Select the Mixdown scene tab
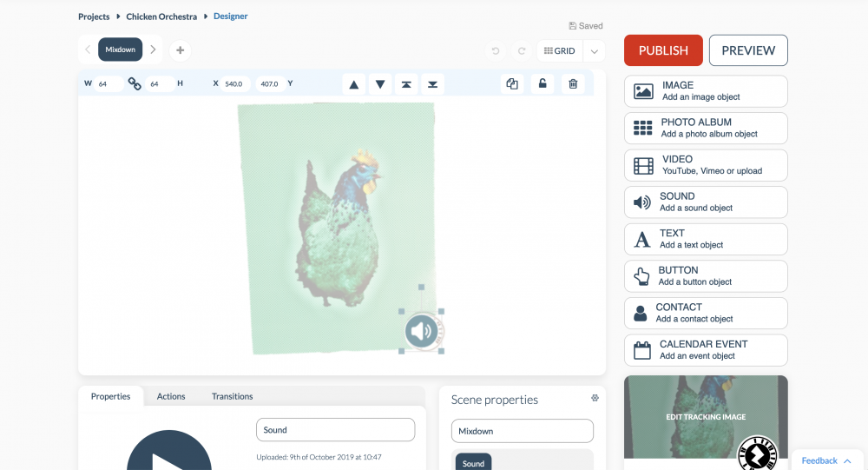Image resolution: width=868 pixels, height=470 pixels. tap(120, 50)
